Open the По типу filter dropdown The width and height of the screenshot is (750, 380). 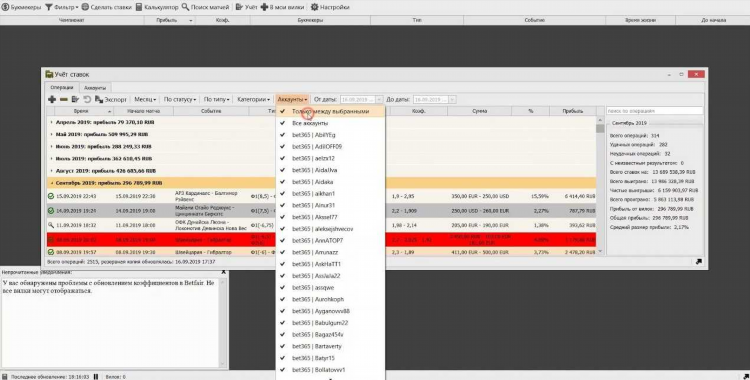(217, 99)
